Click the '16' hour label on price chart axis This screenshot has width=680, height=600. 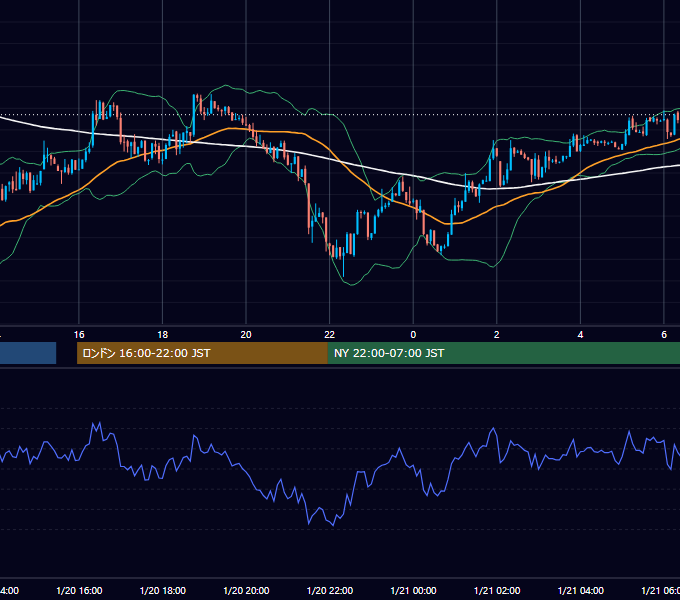[79, 335]
